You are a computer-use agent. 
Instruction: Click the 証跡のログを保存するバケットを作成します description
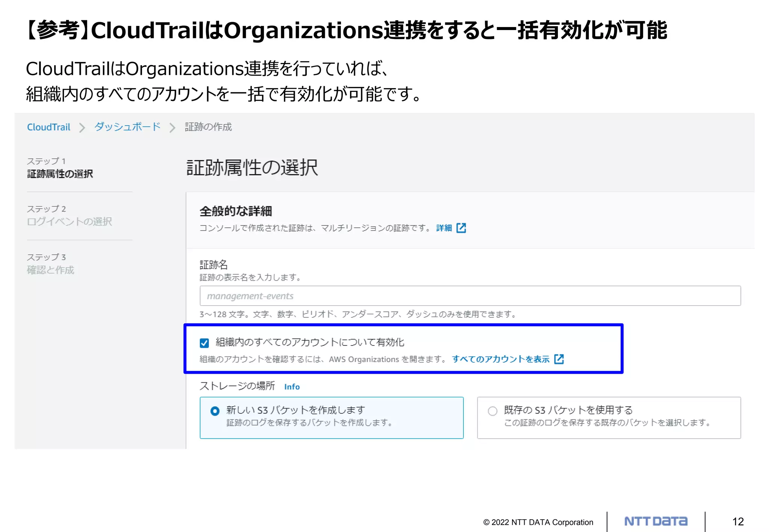click(x=310, y=423)
